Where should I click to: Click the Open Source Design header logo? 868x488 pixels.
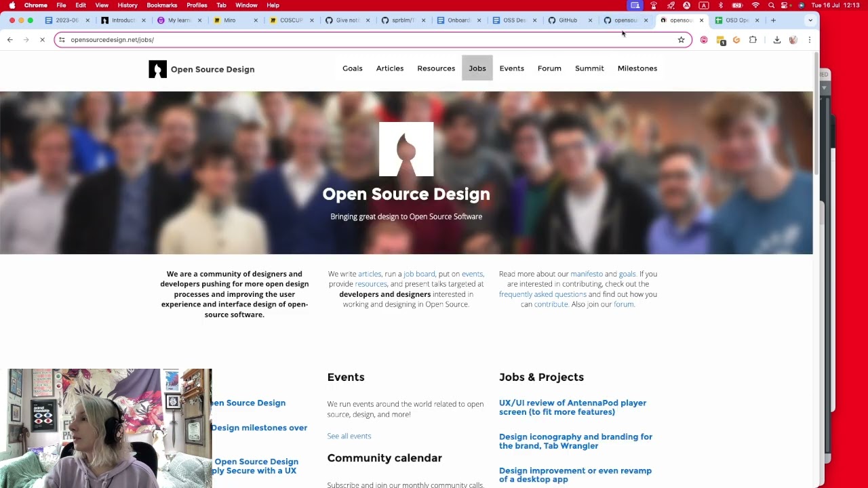(201, 69)
